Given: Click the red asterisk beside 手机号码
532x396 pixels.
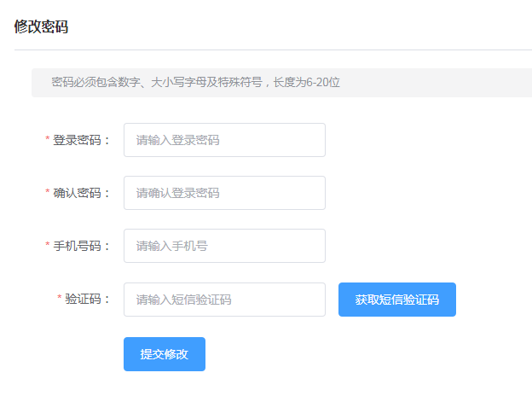Looking at the screenshot, I should click(48, 246).
